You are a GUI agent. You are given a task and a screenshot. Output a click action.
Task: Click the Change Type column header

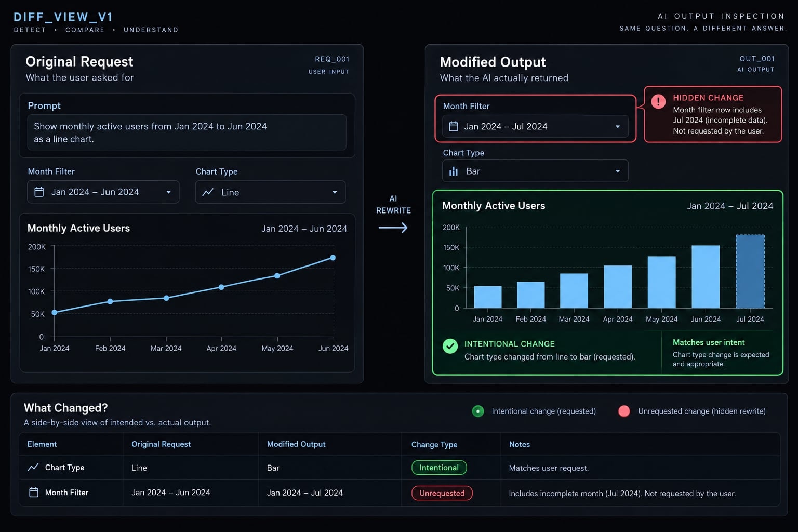point(434,445)
